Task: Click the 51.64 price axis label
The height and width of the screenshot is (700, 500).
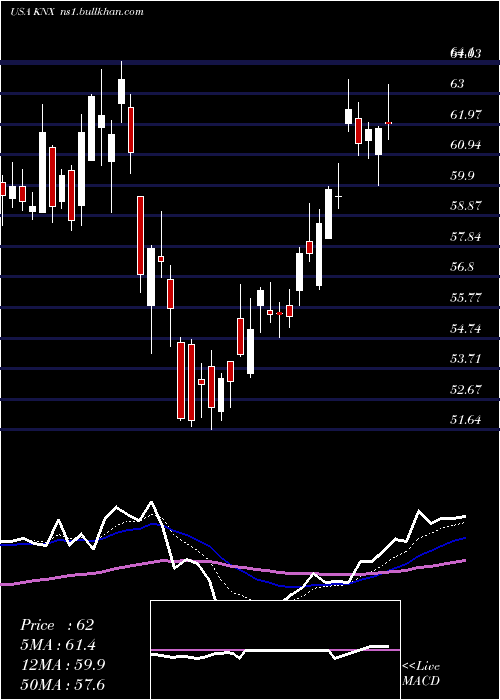Action: tap(466, 420)
